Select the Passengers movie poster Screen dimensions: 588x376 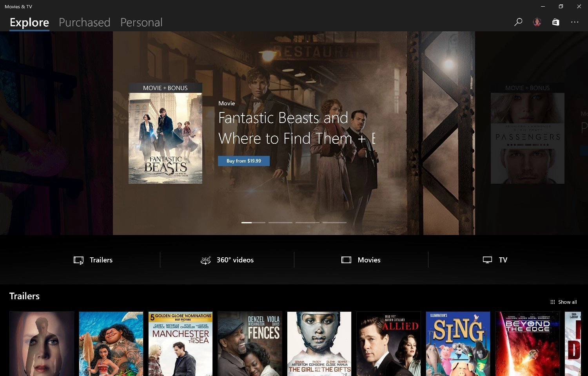click(x=528, y=133)
